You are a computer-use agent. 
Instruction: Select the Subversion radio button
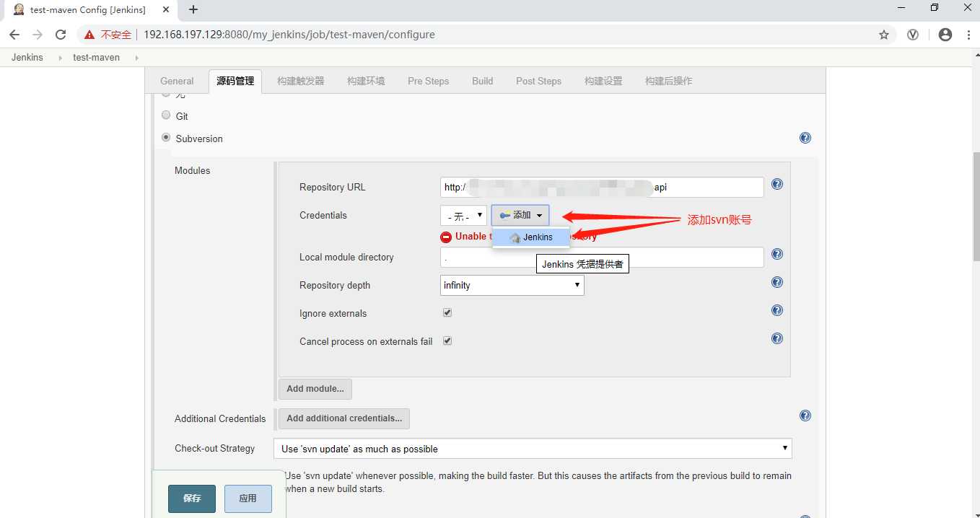point(166,137)
